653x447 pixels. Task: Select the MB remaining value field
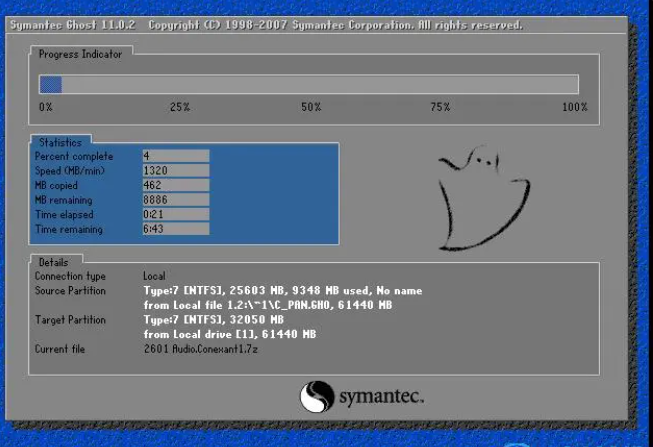[174, 200]
